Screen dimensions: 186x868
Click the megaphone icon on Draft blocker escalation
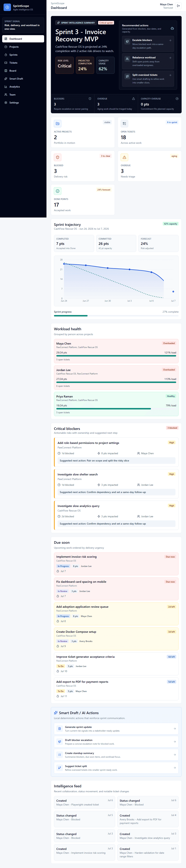(x=59, y=742)
